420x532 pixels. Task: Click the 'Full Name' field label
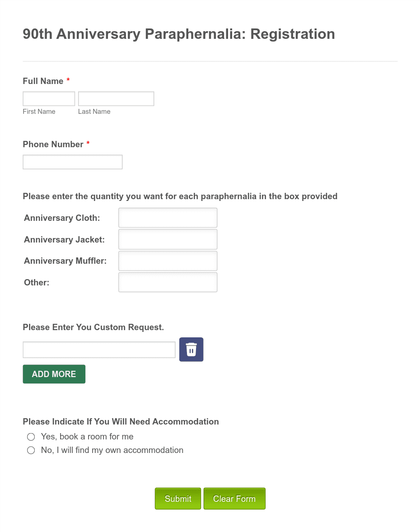tap(43, 81)
